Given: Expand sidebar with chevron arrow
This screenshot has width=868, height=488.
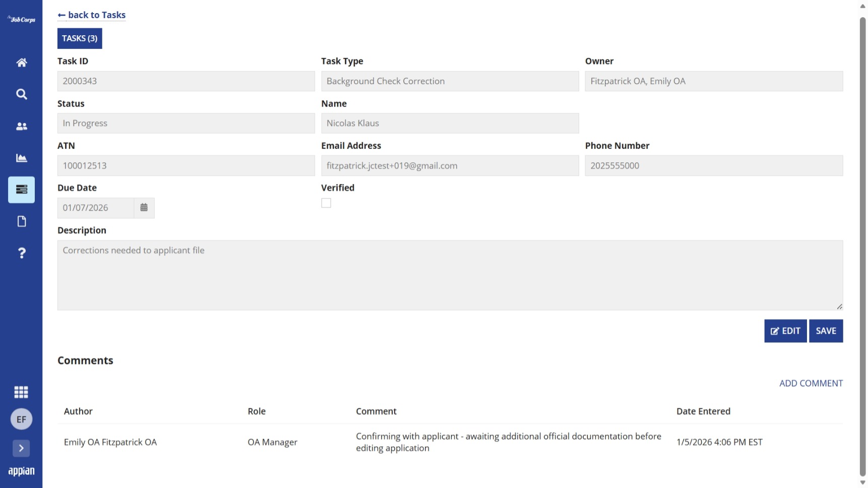Looking at the screenshot, I should [21, 448].
